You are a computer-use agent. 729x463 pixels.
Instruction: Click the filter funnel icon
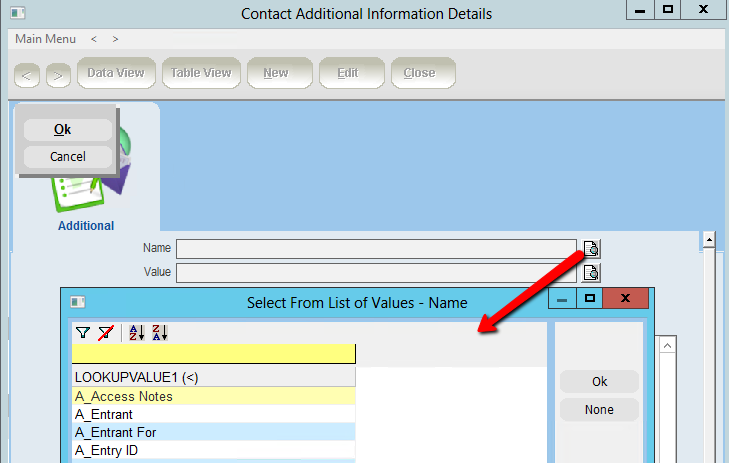83,333
